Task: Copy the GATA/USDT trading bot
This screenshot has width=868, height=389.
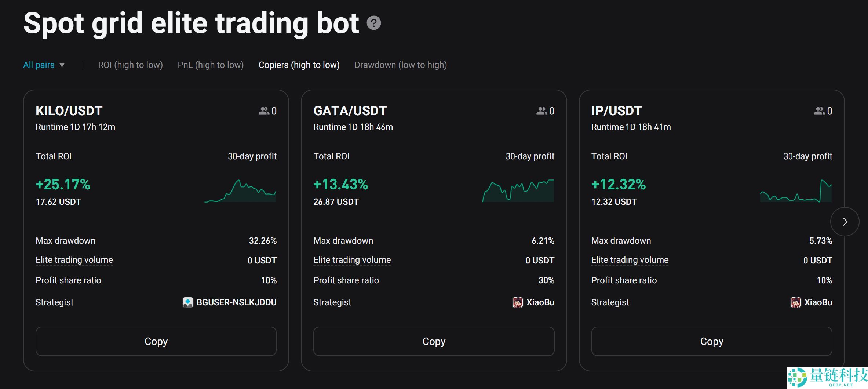Action: pos(434,341)
